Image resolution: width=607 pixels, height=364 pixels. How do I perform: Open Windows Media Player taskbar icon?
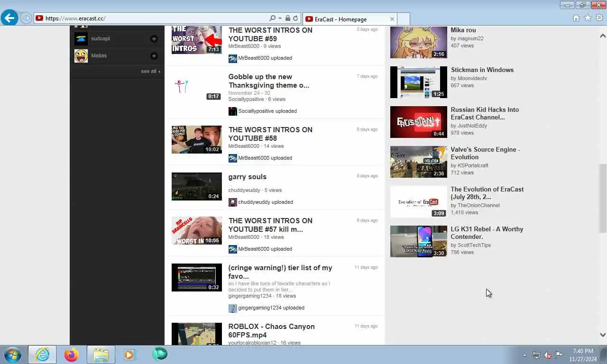(x=129, y=355)
